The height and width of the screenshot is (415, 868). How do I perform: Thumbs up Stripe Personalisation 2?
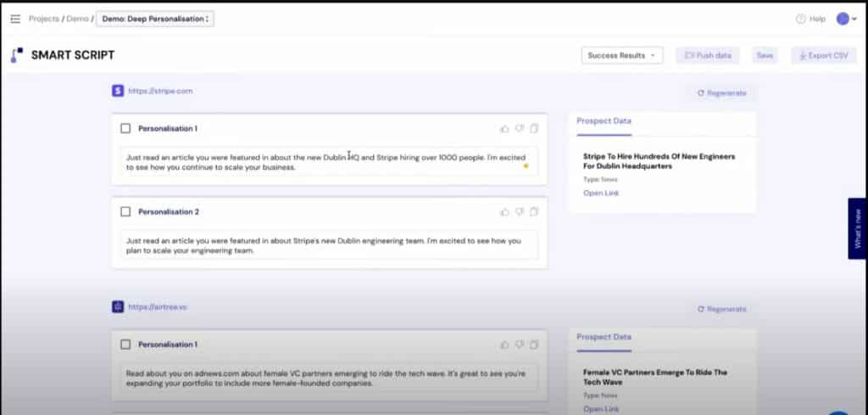click(x=504, y=211)
